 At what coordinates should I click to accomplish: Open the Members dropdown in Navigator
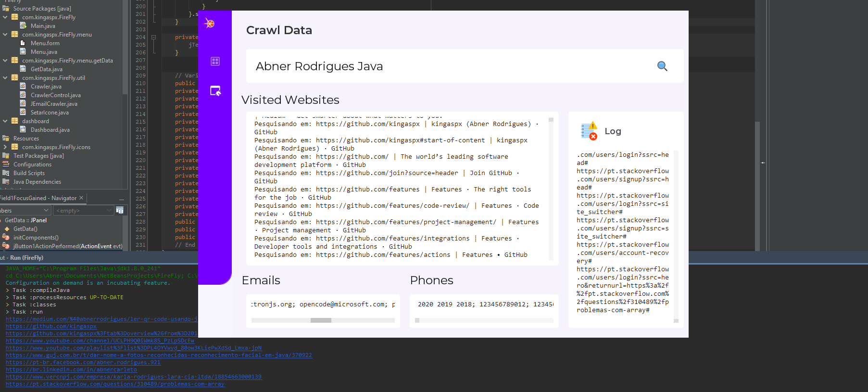[25, 210]
